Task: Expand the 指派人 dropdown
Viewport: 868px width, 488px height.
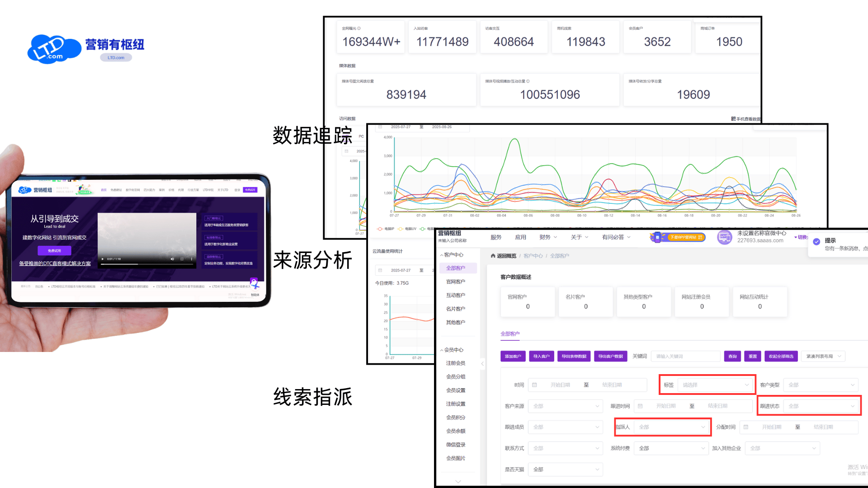Action: (x=670, y=427)
